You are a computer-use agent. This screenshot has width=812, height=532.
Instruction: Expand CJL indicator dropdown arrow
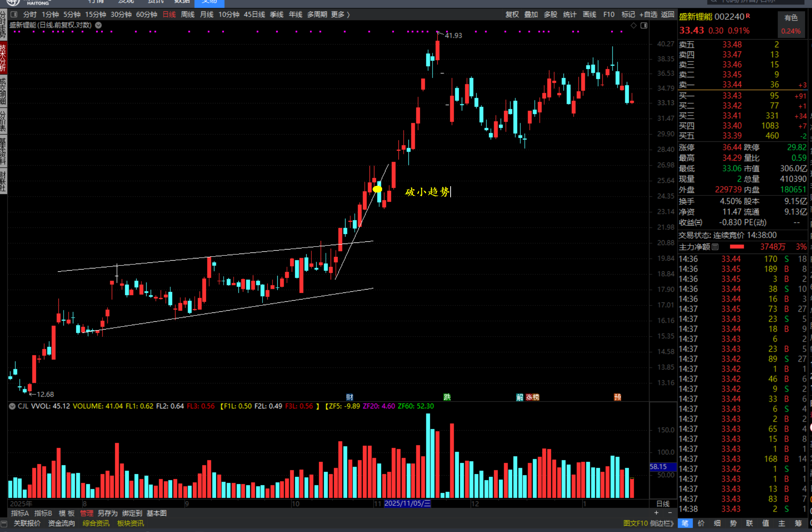(x=12, y=406)
